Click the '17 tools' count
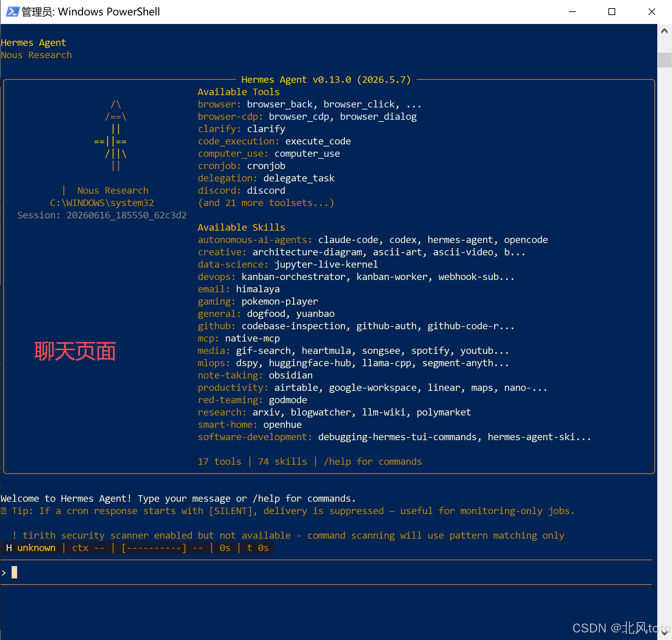The image size is (672, 640). point(219,462)
